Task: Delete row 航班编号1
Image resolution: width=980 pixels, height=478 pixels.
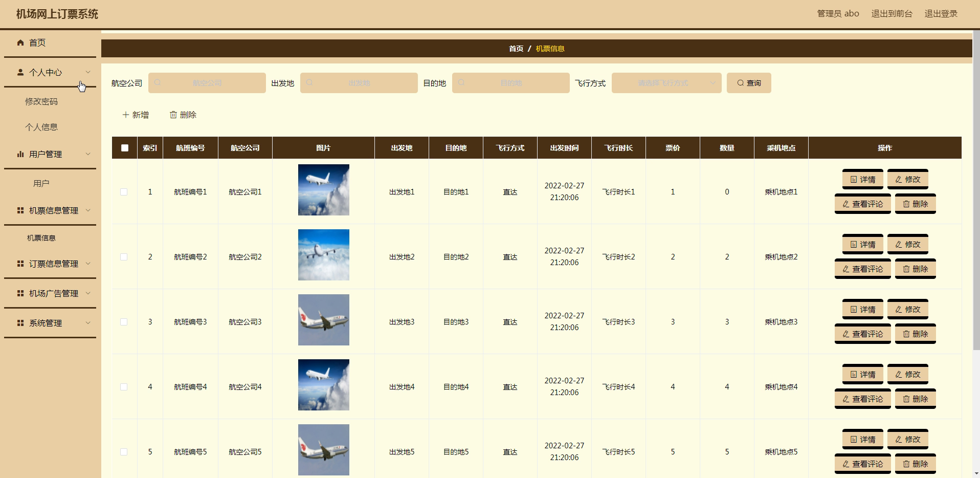Action: [x=916, y=204]
